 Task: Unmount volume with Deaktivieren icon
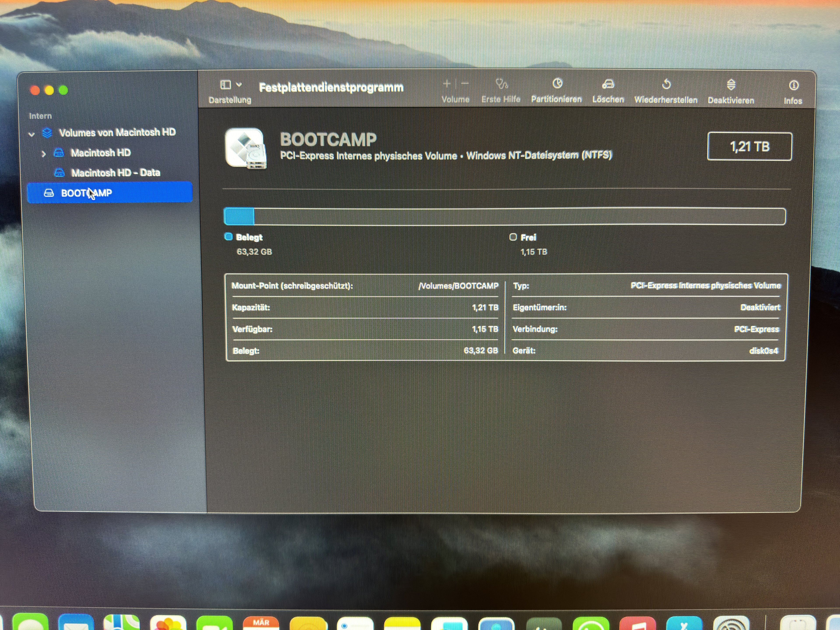point(731,85)
